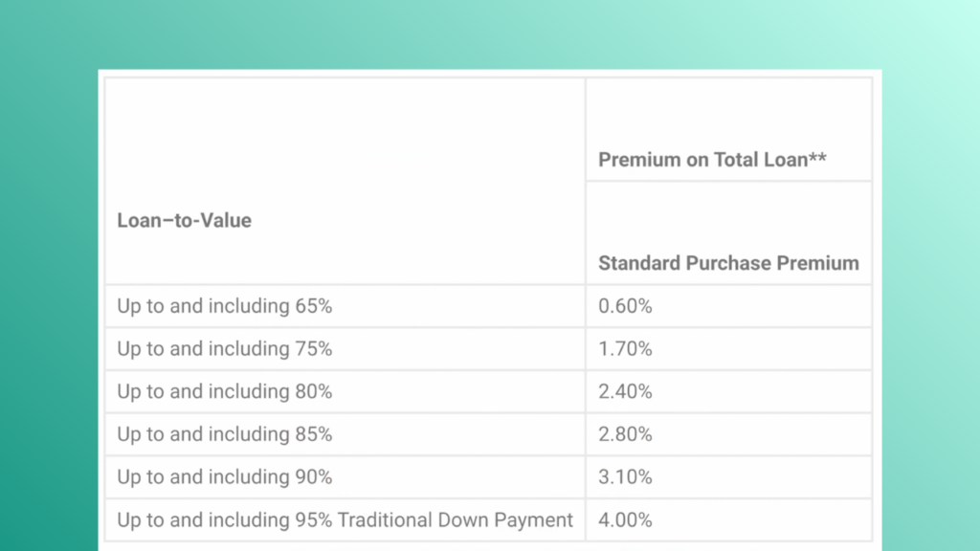Select the 4.00% premium value

point(624,519)
